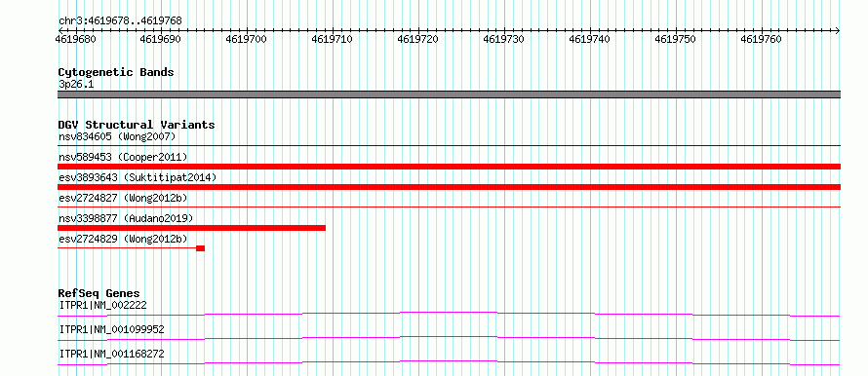Select the red nsv589453 variant bar
868x376 pixels.
[x=449, y=167]
